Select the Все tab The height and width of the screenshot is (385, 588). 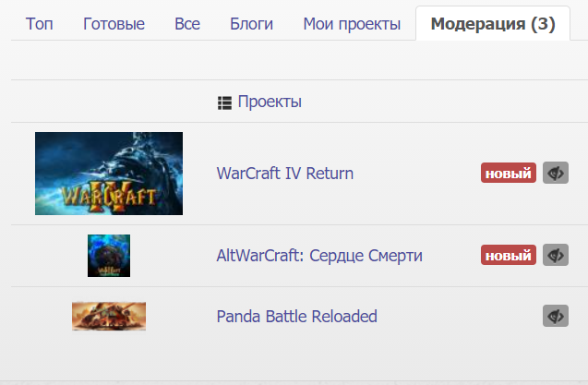(x=187, y=24)
